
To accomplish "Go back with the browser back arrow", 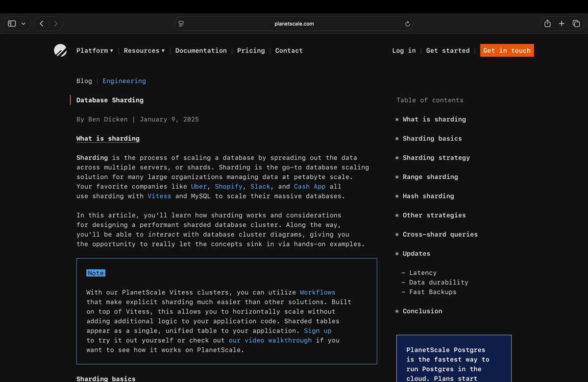I will coord(42,24).
